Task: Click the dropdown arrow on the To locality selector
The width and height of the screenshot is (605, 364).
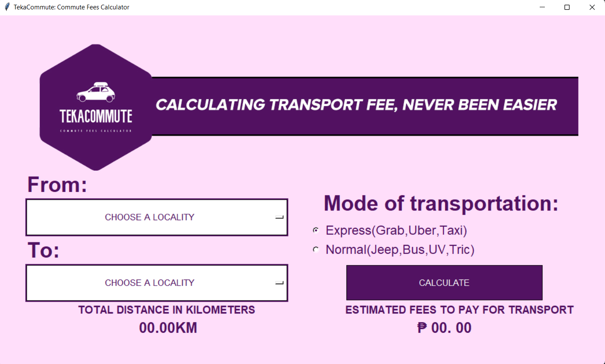Action: pyautogui.click(x=279, y=282)
